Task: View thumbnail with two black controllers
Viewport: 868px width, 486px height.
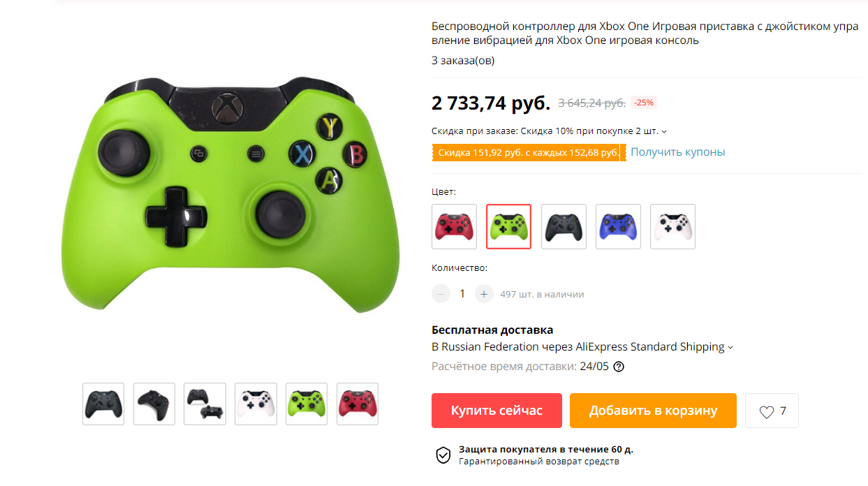Action: pos(205,404)
